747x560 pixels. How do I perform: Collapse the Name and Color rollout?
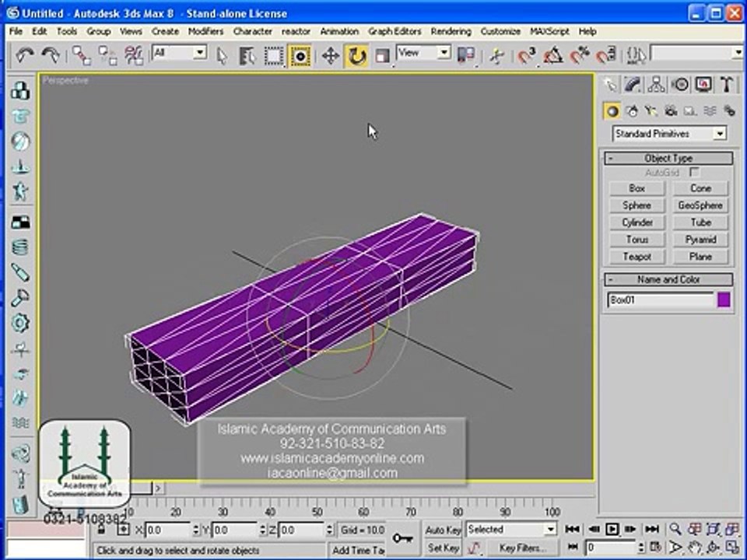tap(668, 279)
